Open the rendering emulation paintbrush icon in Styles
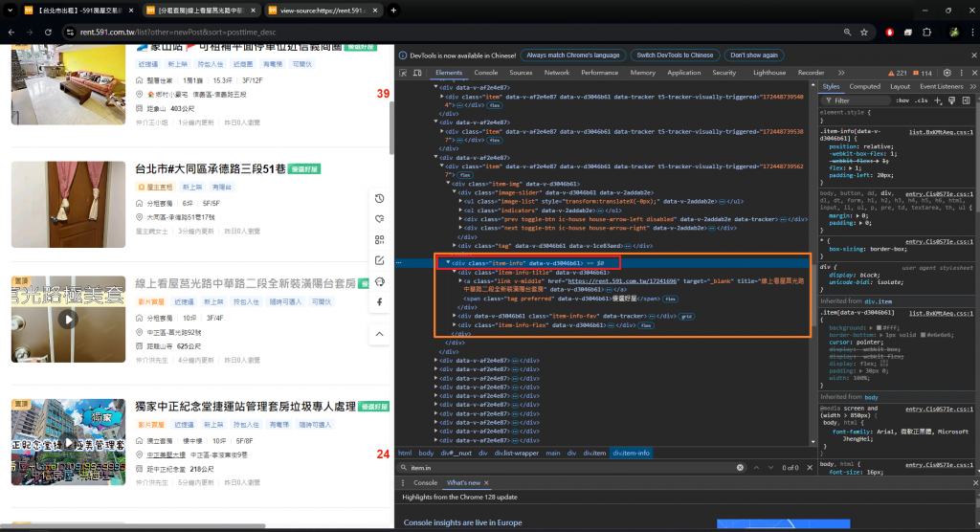 [952, 100]
